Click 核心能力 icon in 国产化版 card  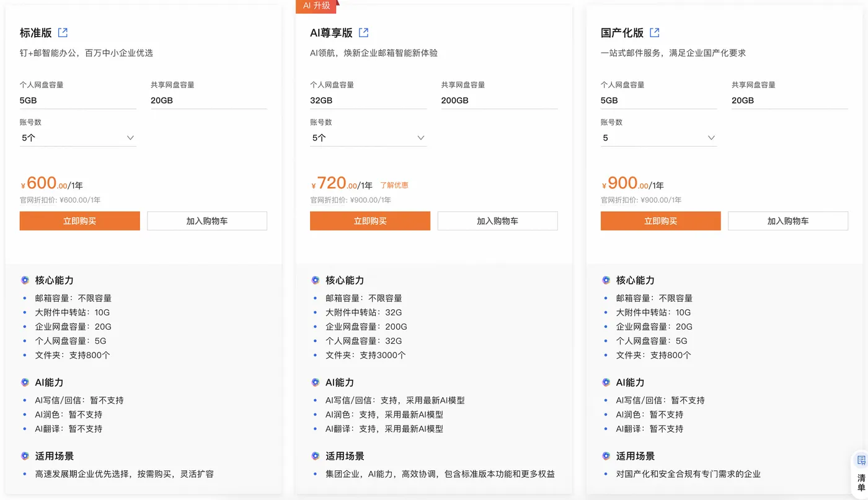tap(606, 280)
